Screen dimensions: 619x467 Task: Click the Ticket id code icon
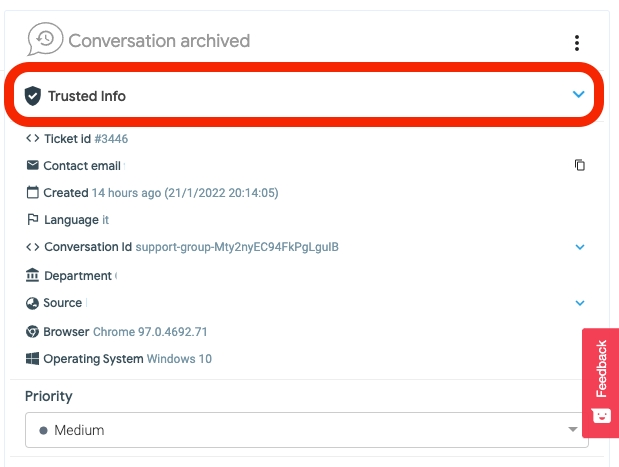33,139
